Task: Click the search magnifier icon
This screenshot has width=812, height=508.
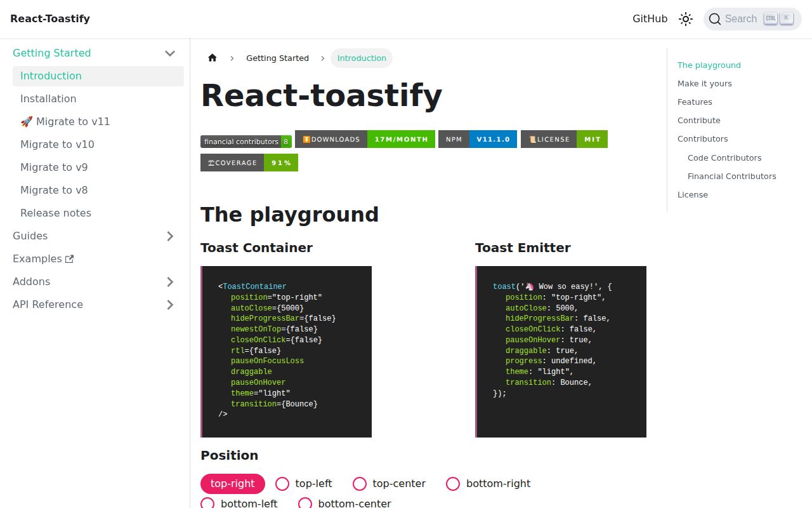Action: (x=715, y=19)
